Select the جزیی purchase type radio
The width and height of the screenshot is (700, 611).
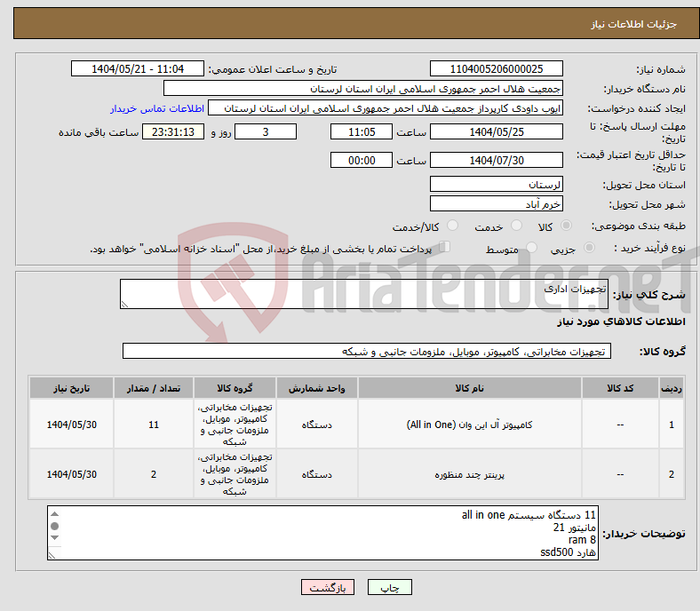coord(589,247)
